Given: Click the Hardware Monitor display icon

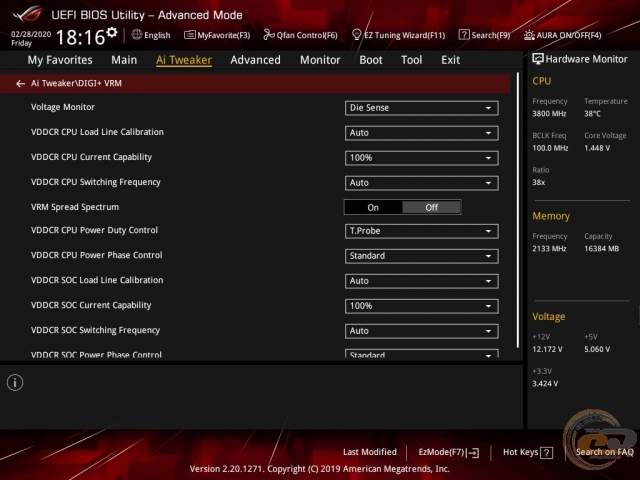Looking at the screenshot, I should 538,59.
